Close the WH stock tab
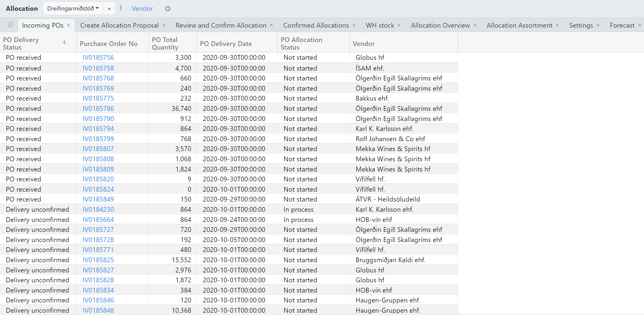Viewport: 644px width, 316px height. (399, 25)
